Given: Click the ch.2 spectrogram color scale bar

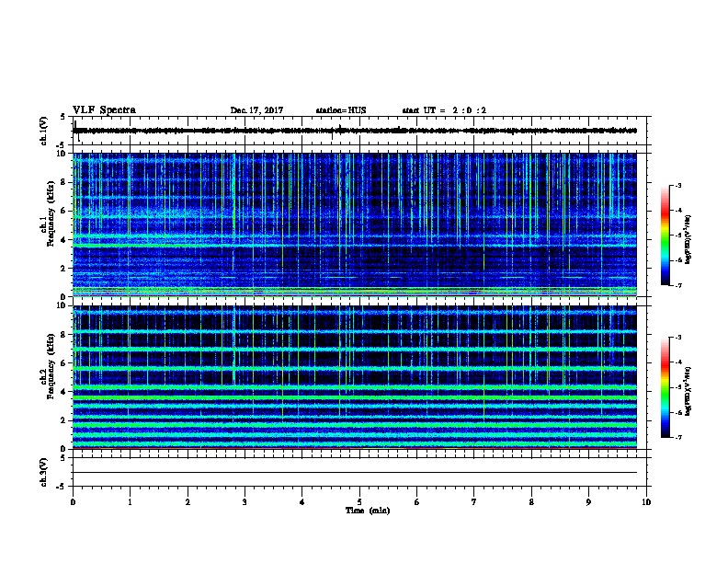Looking at the screenshot, I should [665, 387].
